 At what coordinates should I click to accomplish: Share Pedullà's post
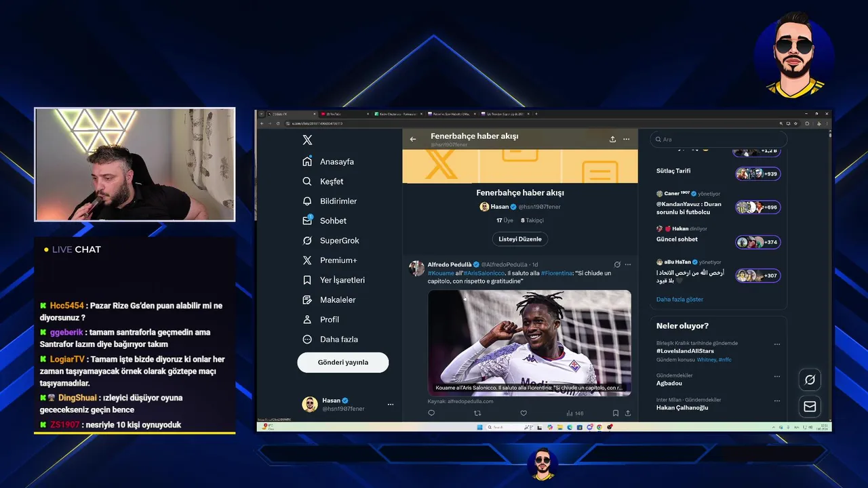[x=628, y=413]
